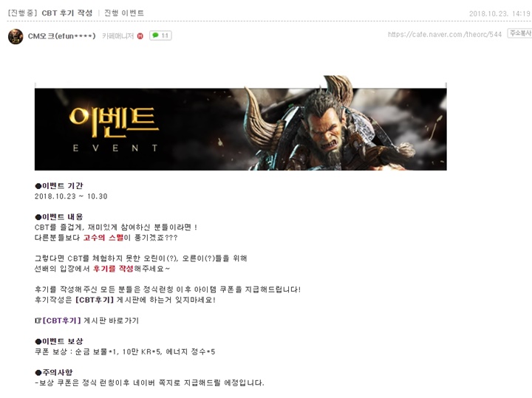Click the post title CBT 후기 작성
The image size is (532, 398).
pyautogui.click(x=66, y=13)
